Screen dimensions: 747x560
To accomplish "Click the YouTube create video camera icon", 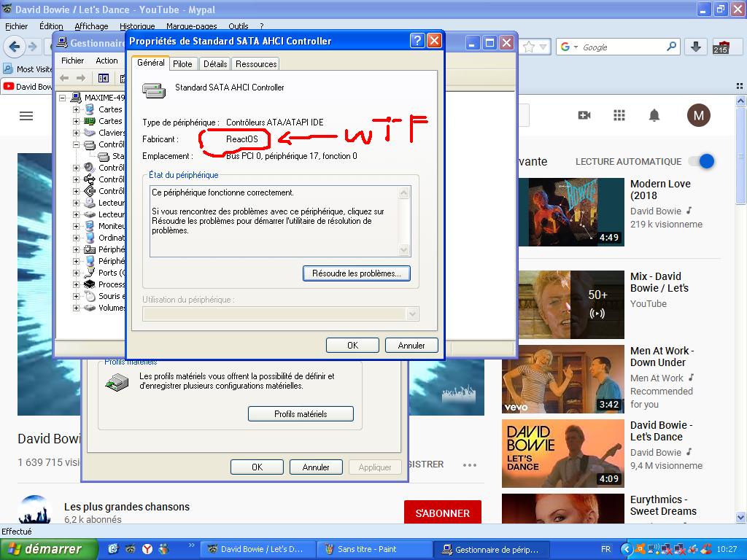I will point(584,115).
